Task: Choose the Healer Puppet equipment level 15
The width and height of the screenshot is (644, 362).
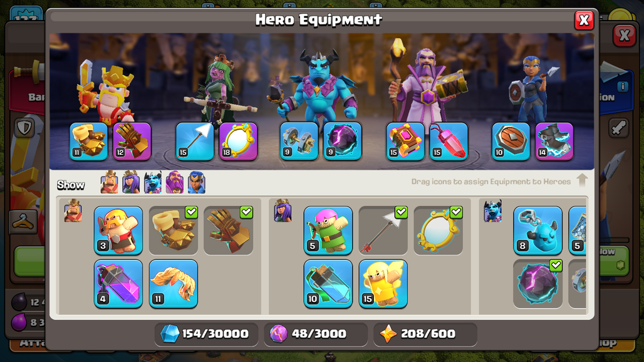Action: coord(383,284)
